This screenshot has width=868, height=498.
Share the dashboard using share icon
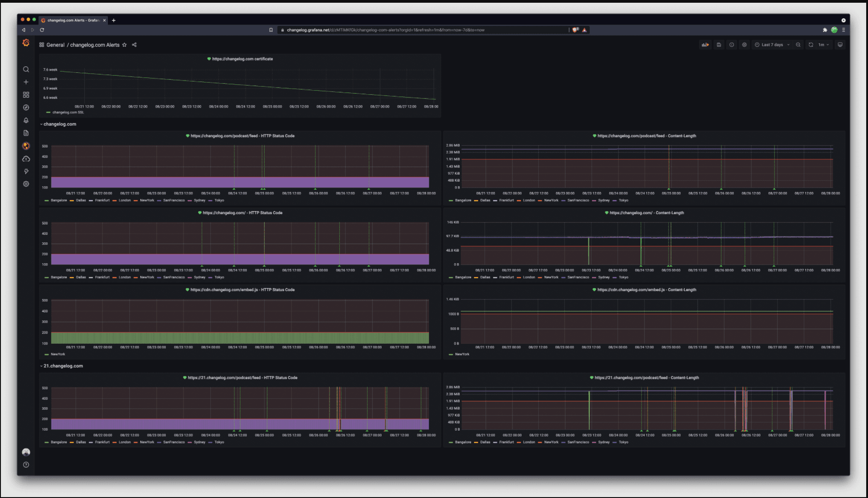(x=134, y=45)
